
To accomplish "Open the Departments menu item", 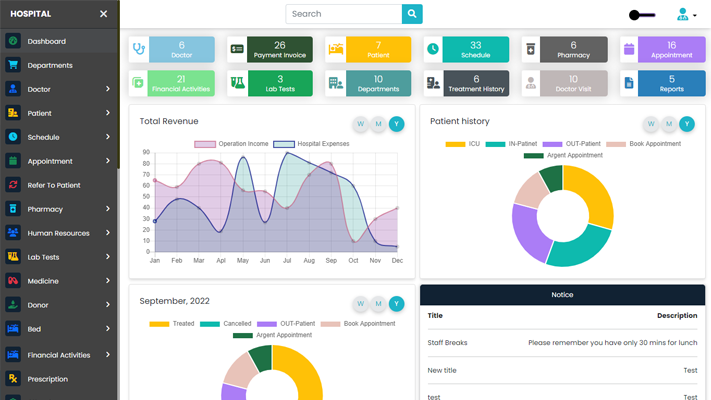I will (x=59, y=65).
